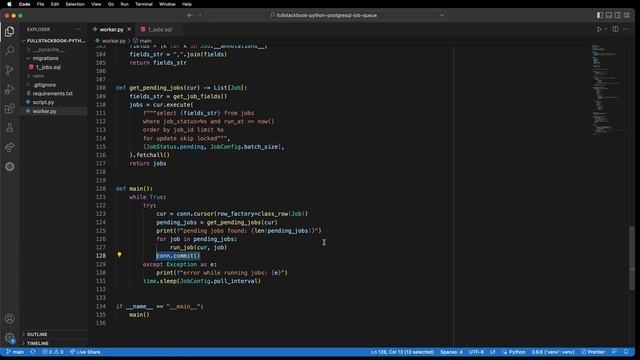Viewport: 640px width, 360px height.
Task: Open the Run and Debug view
Action: click(x=9, y=89)
